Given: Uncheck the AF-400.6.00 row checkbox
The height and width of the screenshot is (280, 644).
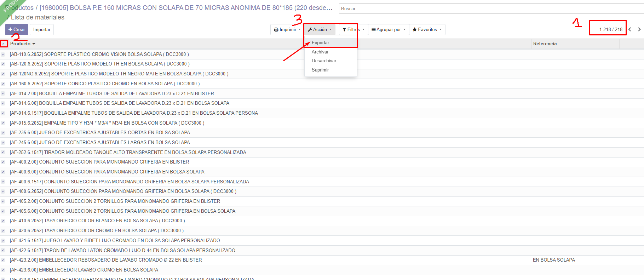Looking at the screenshot, I should 3,172.
